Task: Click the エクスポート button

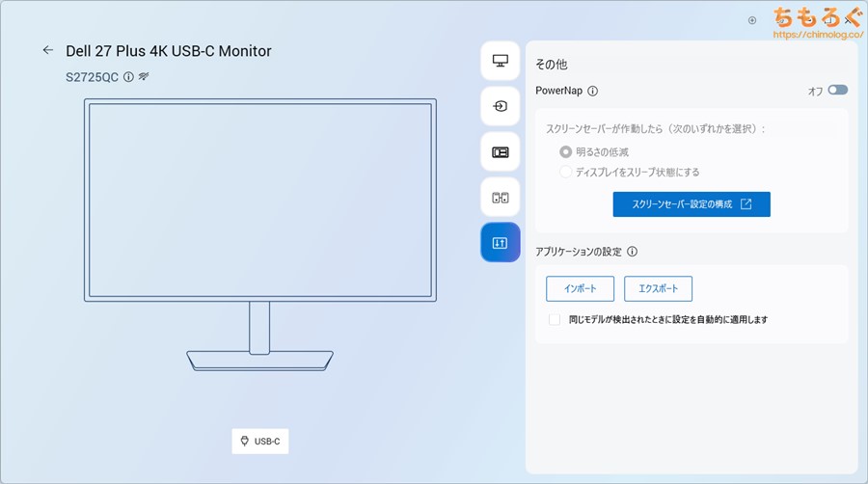Action: point(658,288)
